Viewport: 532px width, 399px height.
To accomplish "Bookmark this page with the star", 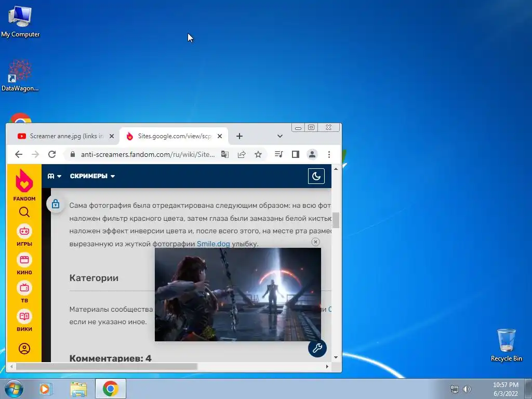I will (258, 154).
